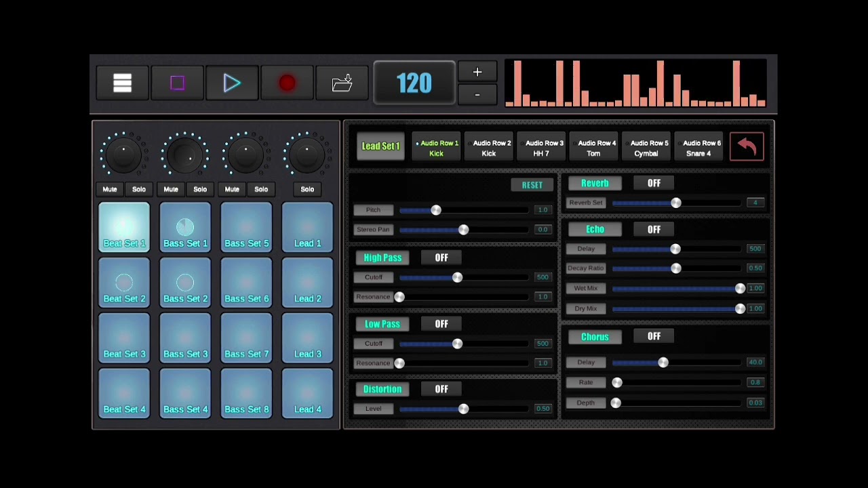Trigger the Bass Set 7 pad
Screen dimensions: 868x488
246,338
